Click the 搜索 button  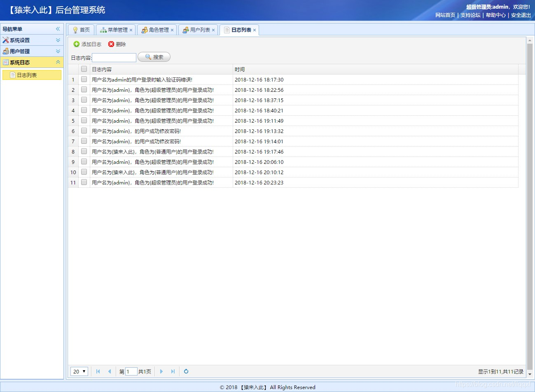154,57
